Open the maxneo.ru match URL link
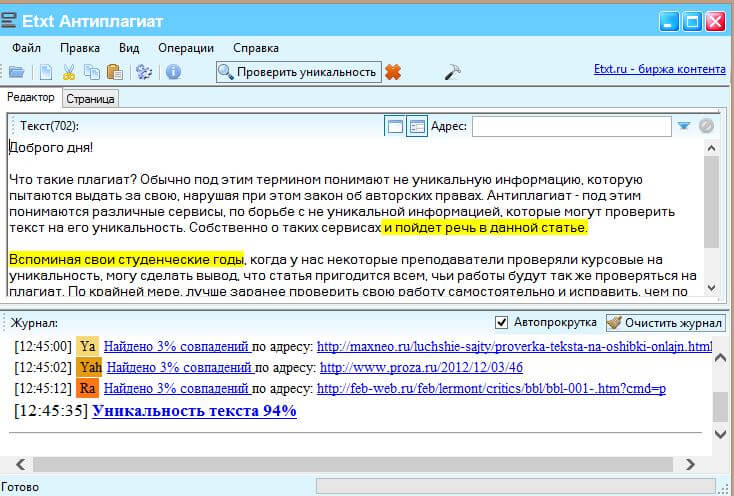734x496 pixels. pos(514,347)
